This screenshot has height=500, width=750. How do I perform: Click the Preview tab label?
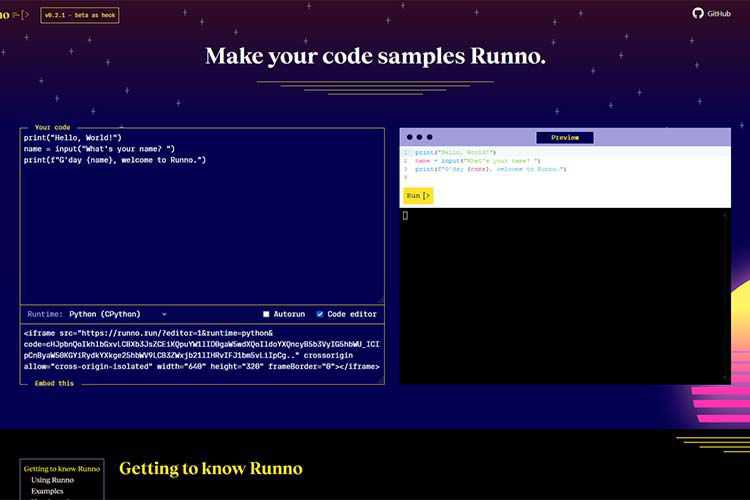(564, 137)
